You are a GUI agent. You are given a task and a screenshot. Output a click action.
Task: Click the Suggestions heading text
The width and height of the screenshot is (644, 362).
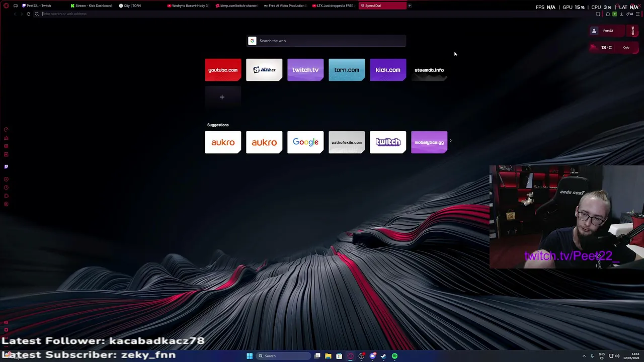coord(218,125)
